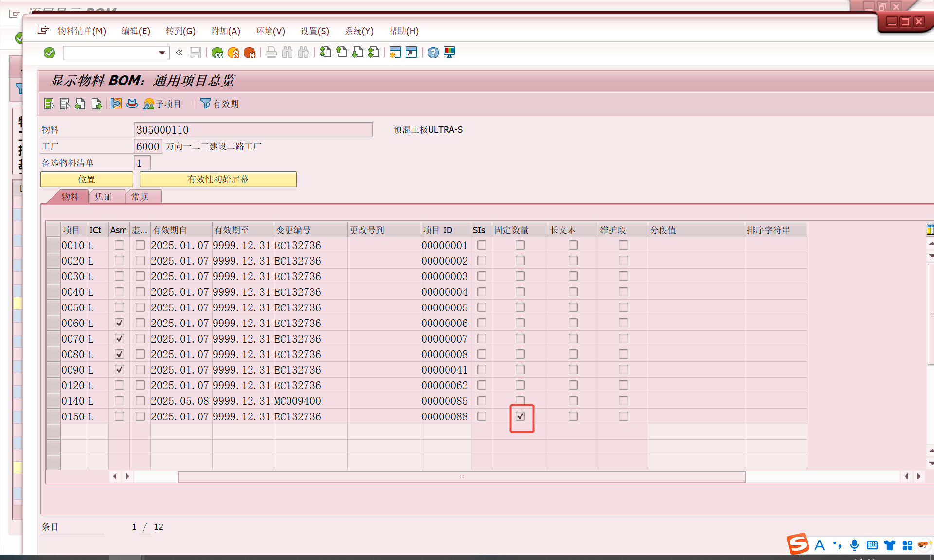Viewport: 934px width, 560px height.
Task: Toggle the 长文本 checkbox for item 0010
Action: [573, 245]
